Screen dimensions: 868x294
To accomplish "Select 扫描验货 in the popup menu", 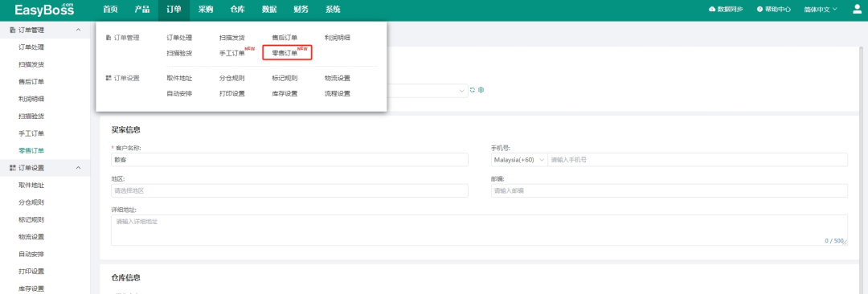I will (x=179, y=53).
